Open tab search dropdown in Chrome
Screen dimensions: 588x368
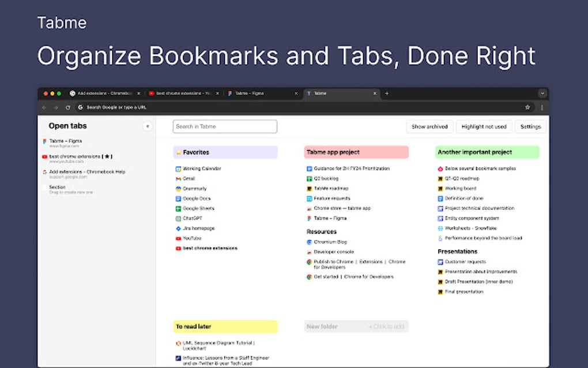pos(542,93)
